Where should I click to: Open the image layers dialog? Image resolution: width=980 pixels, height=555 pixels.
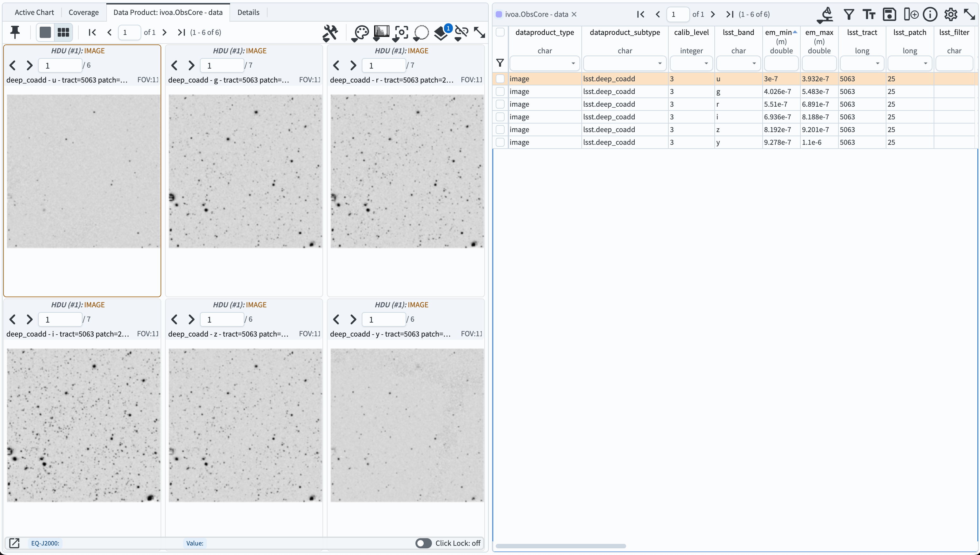pyautogui.click(x=442, y=33)
